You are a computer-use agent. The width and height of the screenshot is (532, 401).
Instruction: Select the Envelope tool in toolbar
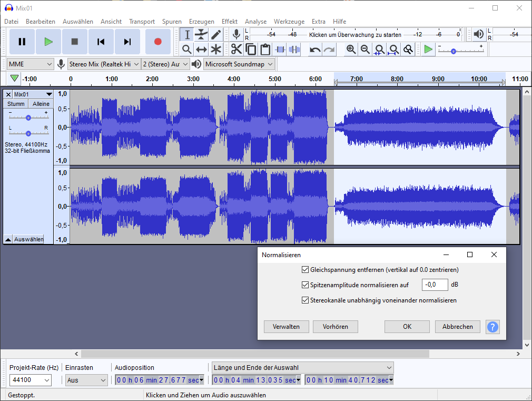tap(201, 35)
